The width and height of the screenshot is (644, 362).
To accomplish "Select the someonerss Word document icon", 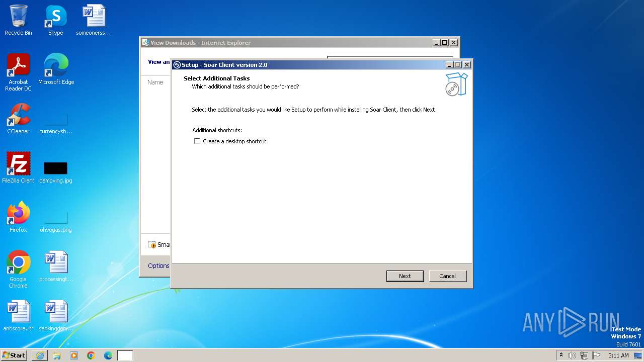I will click(94, 20).
